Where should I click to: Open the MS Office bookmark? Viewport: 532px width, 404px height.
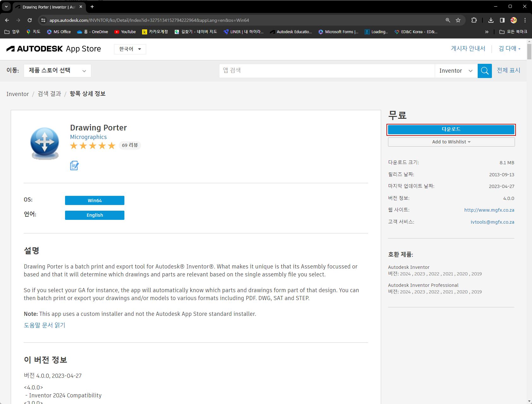59,32
